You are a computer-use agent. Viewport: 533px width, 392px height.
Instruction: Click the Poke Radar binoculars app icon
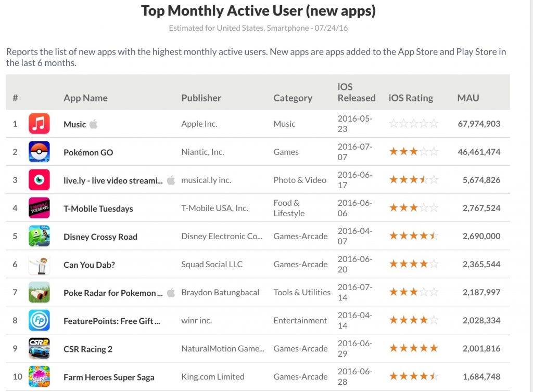39,292
